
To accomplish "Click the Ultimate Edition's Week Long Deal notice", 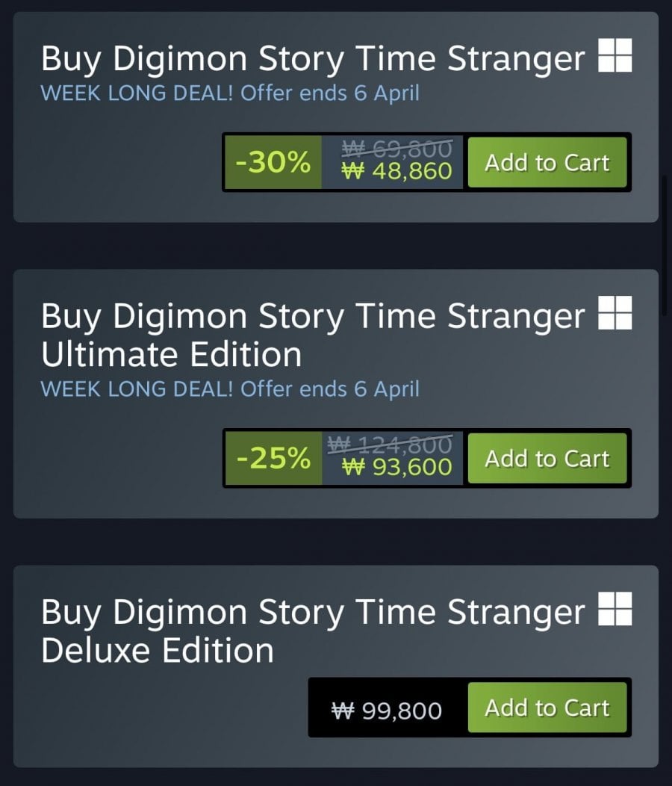I will point(230,389).
